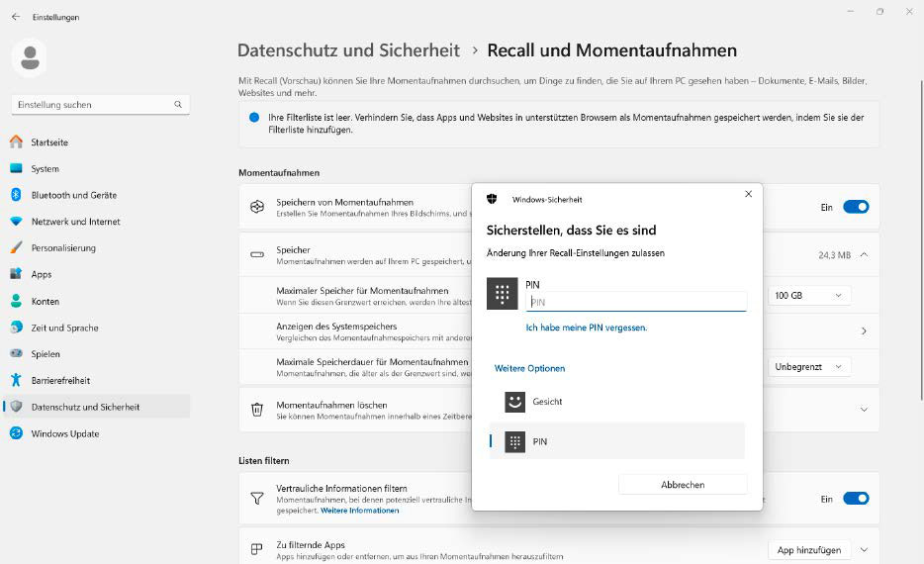Click the 24,3 MB storage value

(x=834, y=255)
